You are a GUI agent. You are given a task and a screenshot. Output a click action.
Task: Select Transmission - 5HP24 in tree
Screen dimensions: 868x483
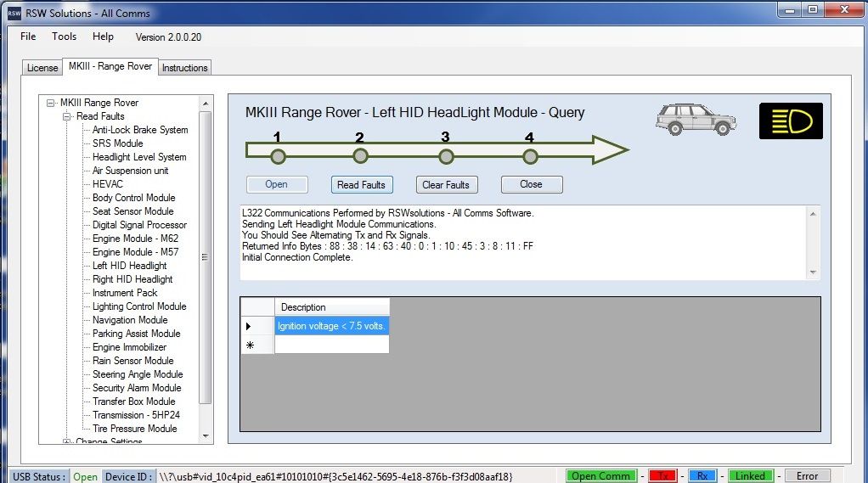coord(136,415)
